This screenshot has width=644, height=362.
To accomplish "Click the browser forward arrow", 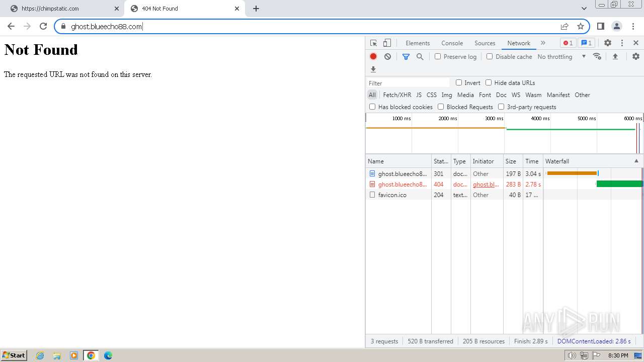I will click(27, 26).
